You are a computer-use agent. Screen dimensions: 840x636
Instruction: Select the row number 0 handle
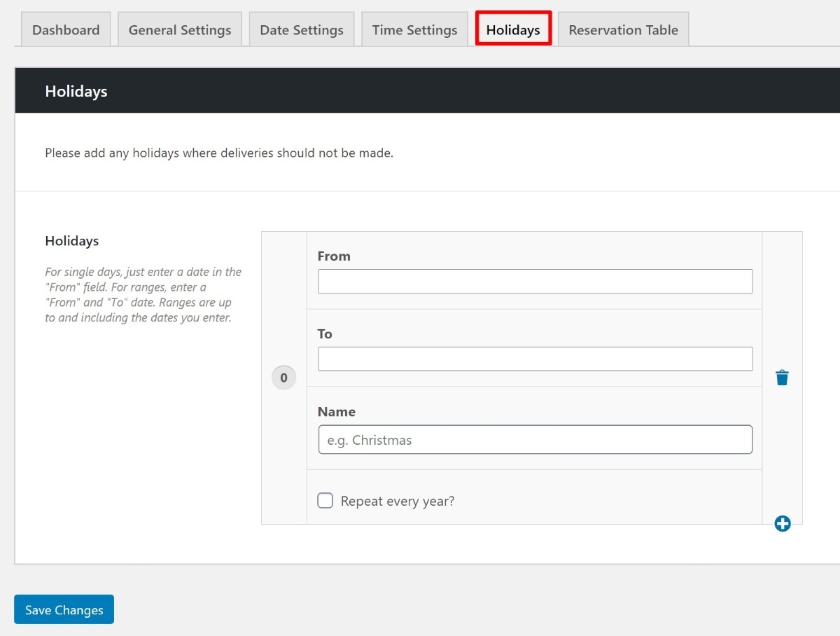tap(283, 378)
